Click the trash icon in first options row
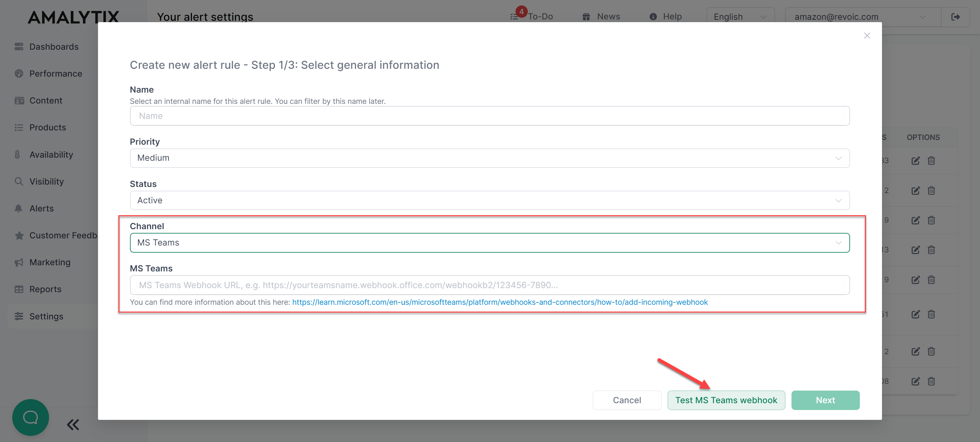This screenshot has width=980, height=442. click(x=931, y=161)
